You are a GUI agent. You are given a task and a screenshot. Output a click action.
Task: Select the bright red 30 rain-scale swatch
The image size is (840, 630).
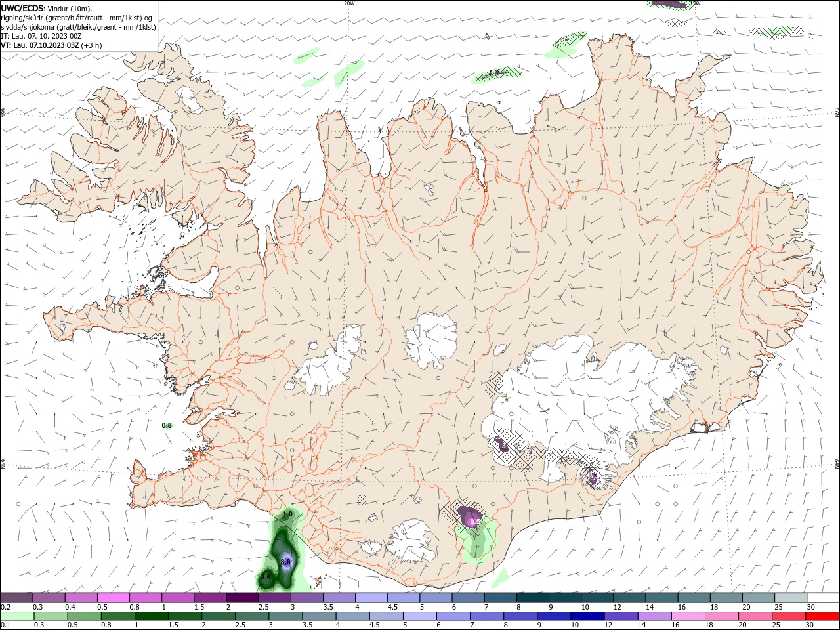822,616
